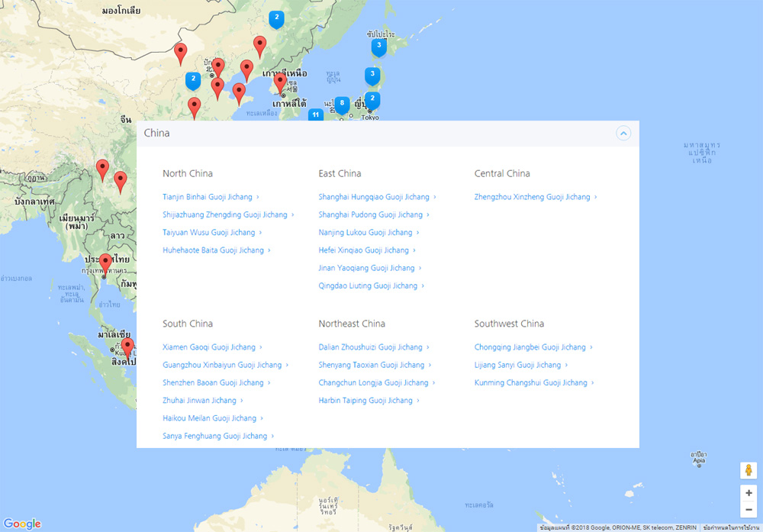Screen dimensions: 763x532
Task: Choose Guangzhou Xinbaiyun Guoji Jichang
Action: point(222,365)
